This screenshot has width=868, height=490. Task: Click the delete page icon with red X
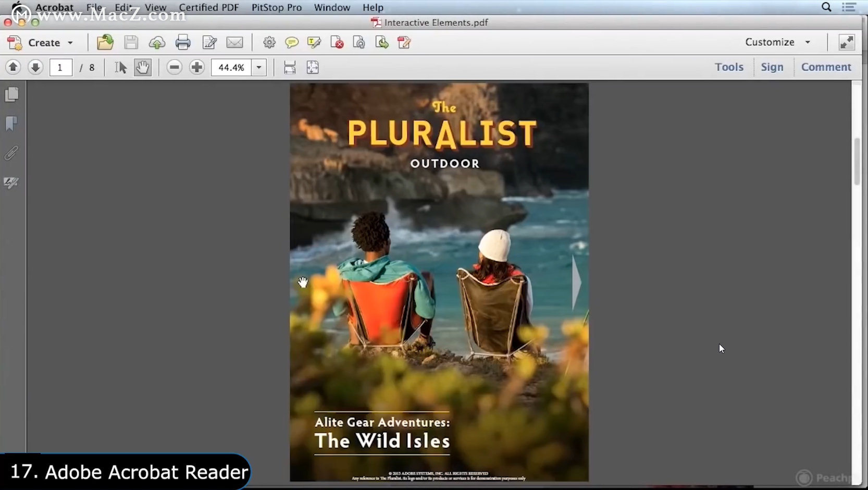pos(337,42)
